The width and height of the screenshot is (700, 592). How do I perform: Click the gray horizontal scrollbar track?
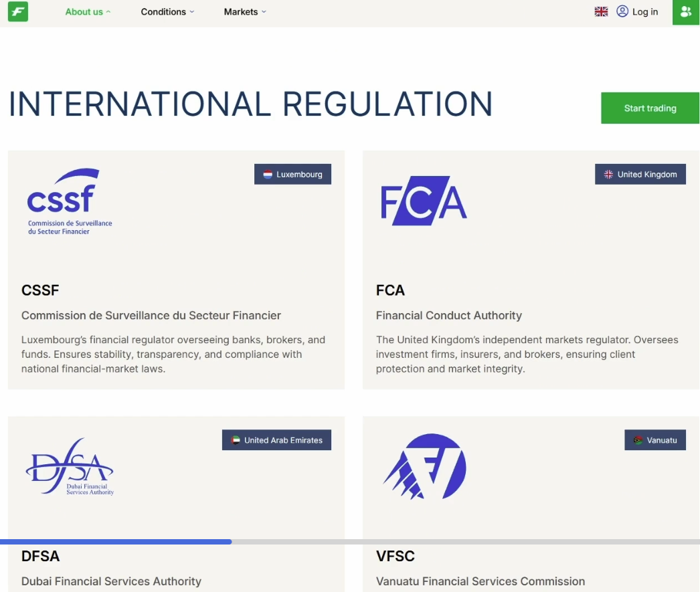[468, 540]
